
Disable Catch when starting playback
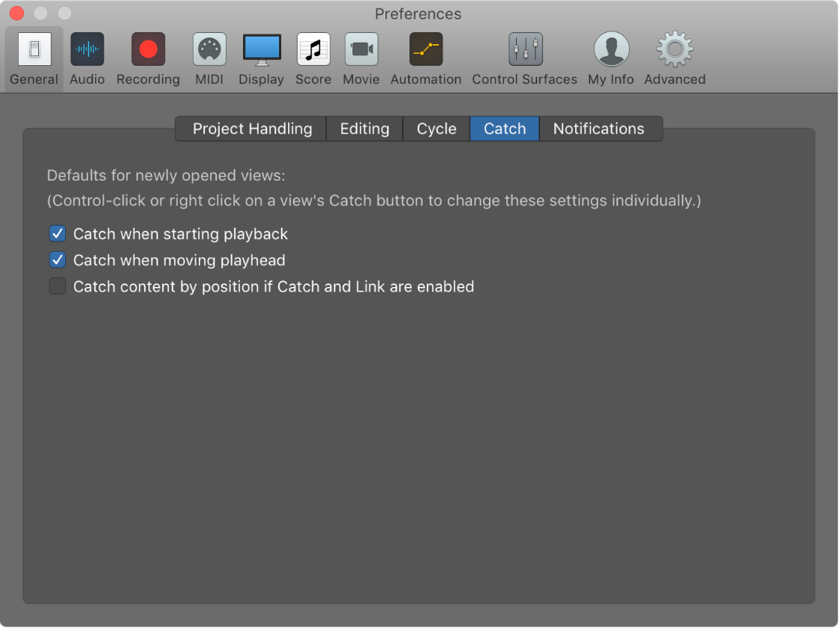[x=57, y=234]
